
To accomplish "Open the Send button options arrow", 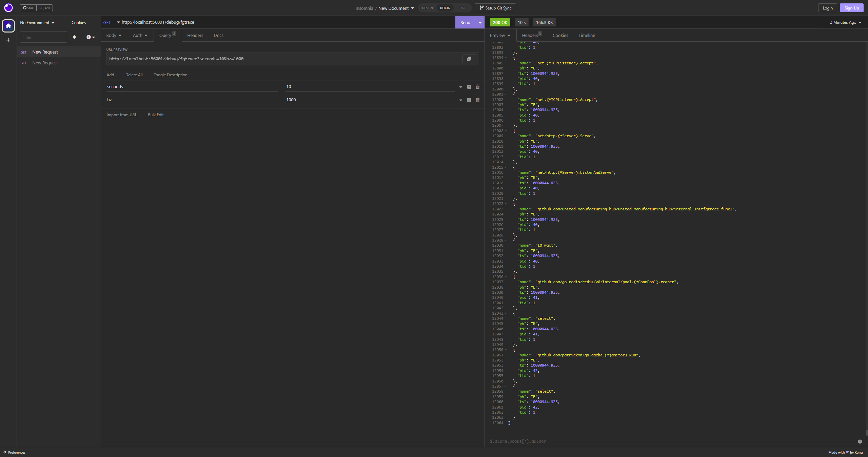I will [480, 23].
